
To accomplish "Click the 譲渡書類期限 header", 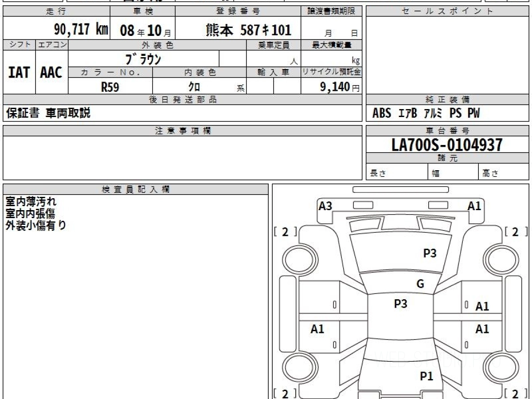I will tap(332, 12).
